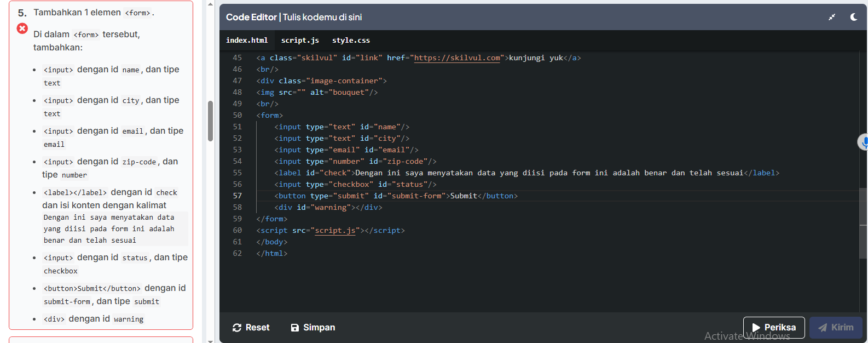Image resolution: width=868 pixels, height=343 pixels.
Task: Click "<button>Submit</button>" in the instructions
Action: click(x=92, y=288)
